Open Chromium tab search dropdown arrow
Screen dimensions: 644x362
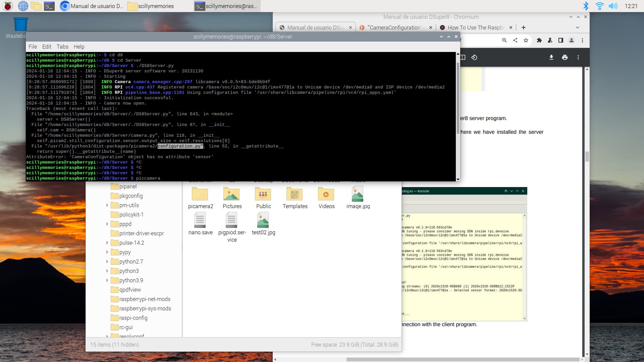click(577, 27)
